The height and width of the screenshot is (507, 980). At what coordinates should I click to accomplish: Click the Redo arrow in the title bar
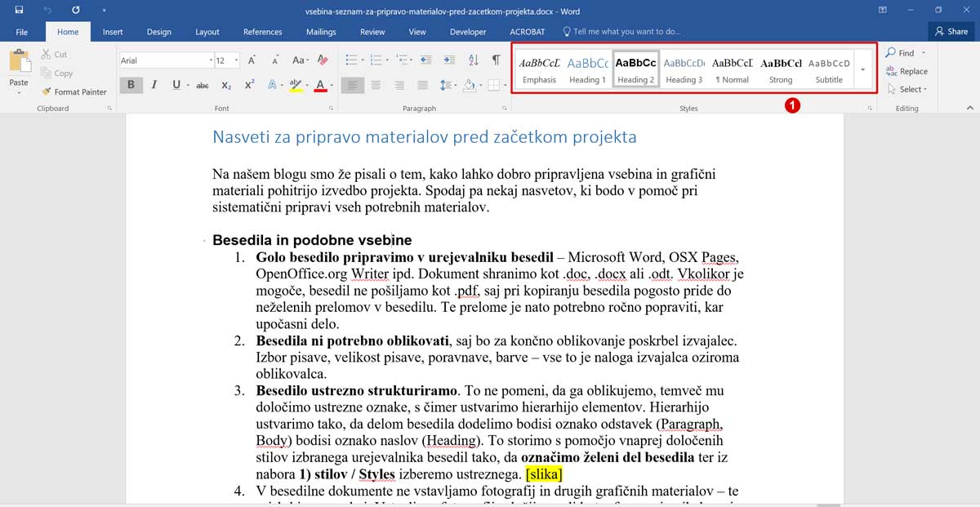click(76, 10)
